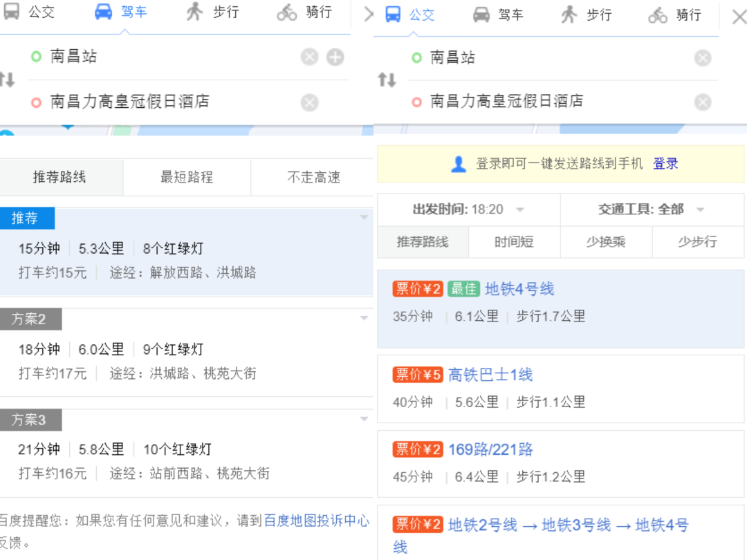Add a waypoint with the plus icon

click(x=335, y=57)
